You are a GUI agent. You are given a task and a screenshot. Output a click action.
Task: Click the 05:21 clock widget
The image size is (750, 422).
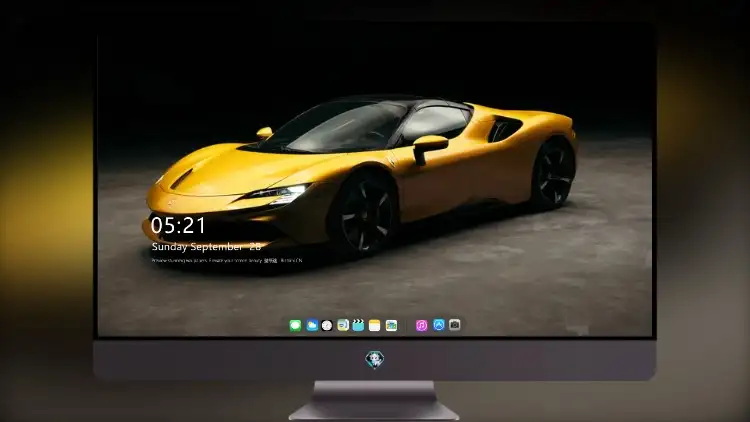point(178,225)
